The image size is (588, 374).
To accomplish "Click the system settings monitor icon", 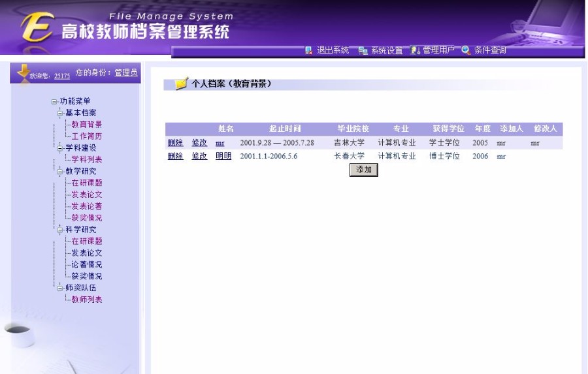I will click(363, 50).
